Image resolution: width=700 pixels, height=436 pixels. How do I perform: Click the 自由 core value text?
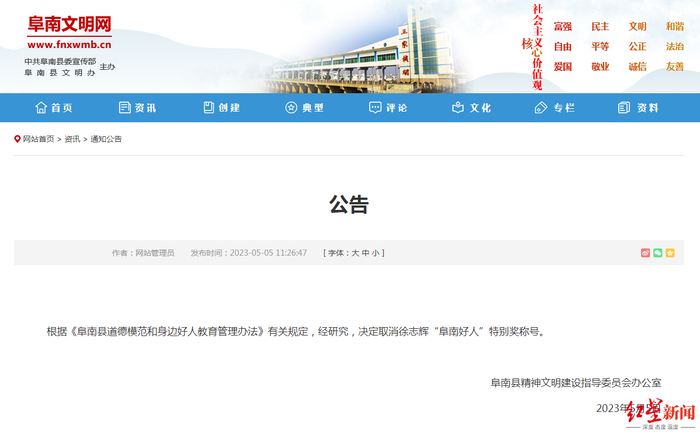tap(562, 46)
